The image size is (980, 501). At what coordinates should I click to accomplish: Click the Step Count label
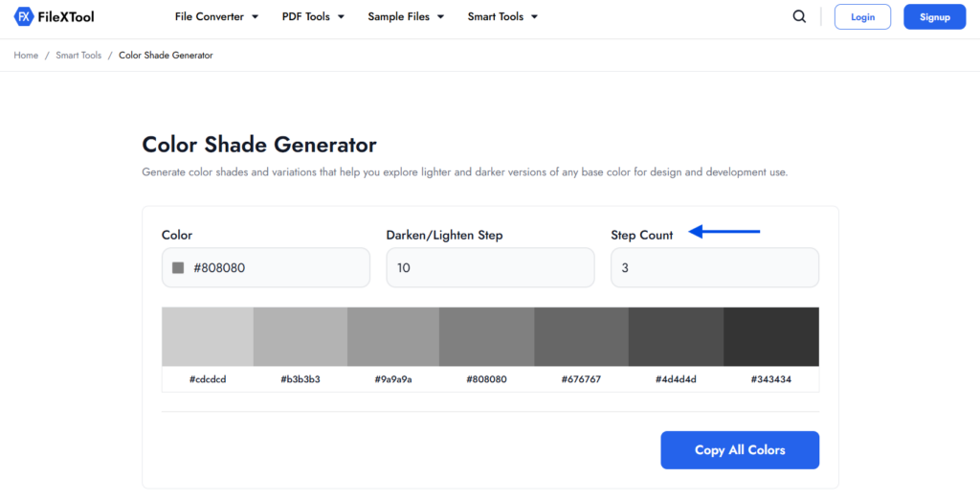tap(642, 236)
